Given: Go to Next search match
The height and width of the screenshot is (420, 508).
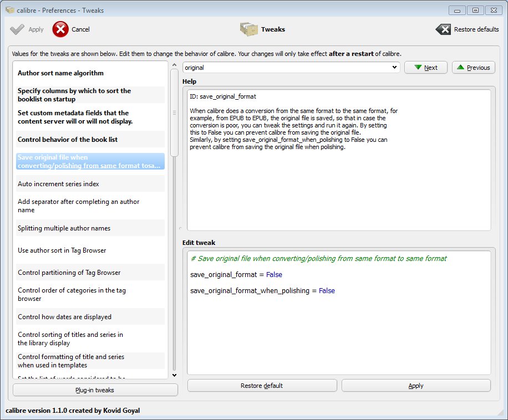Looking at the screenshot, I should [426, 67].
